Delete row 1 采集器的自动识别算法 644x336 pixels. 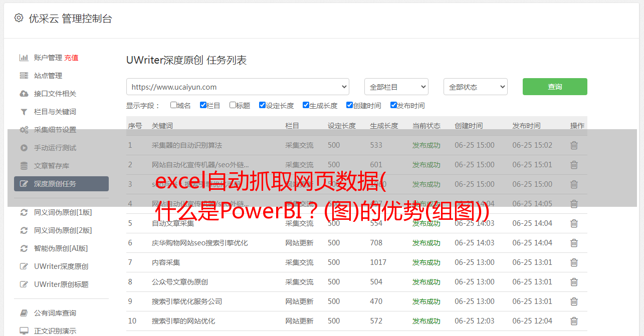574,145
